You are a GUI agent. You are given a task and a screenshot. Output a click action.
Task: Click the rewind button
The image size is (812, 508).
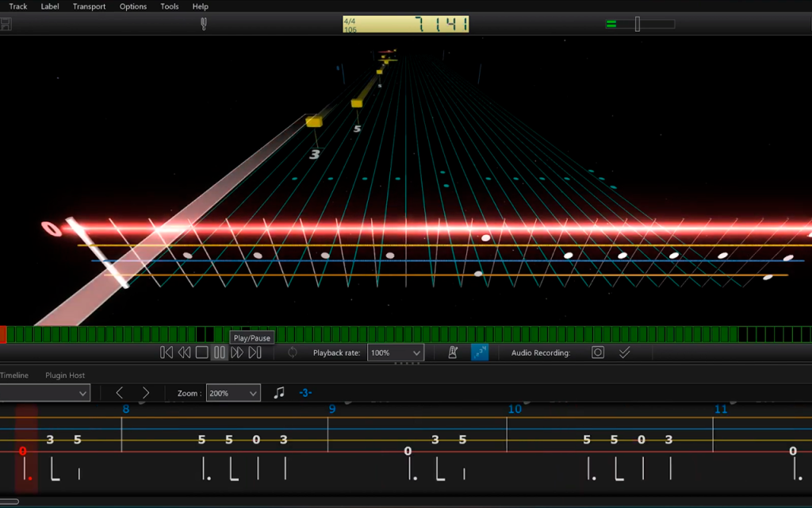pos(184,352)
